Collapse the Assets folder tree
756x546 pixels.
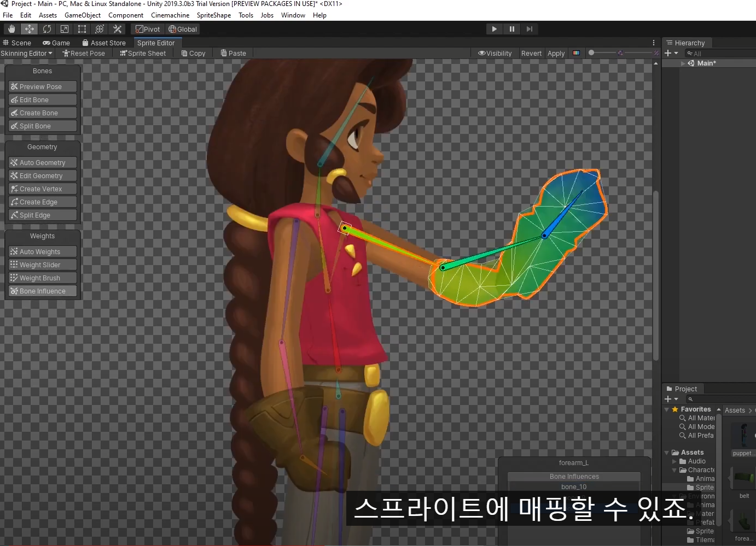tap(667, 452)
